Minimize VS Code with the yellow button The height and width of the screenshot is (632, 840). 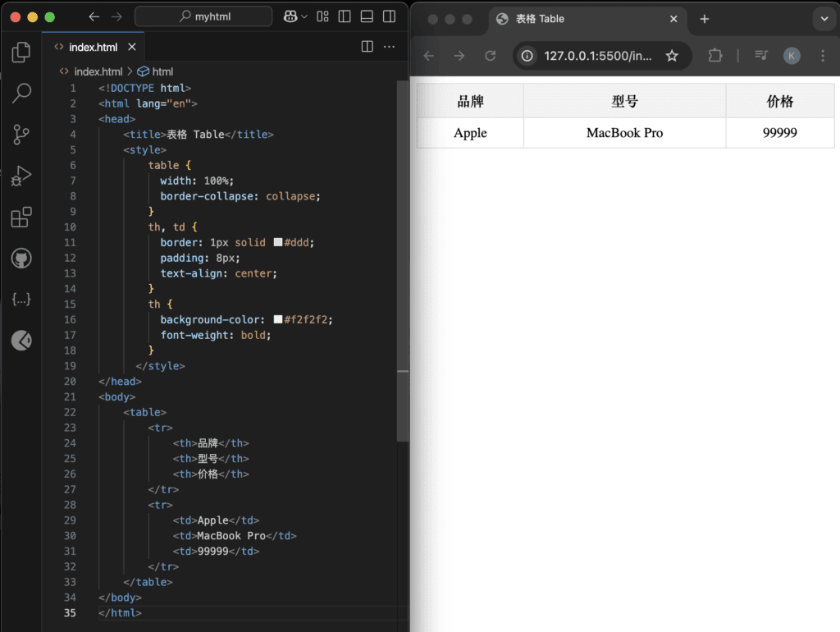click(x=32, y=17)
